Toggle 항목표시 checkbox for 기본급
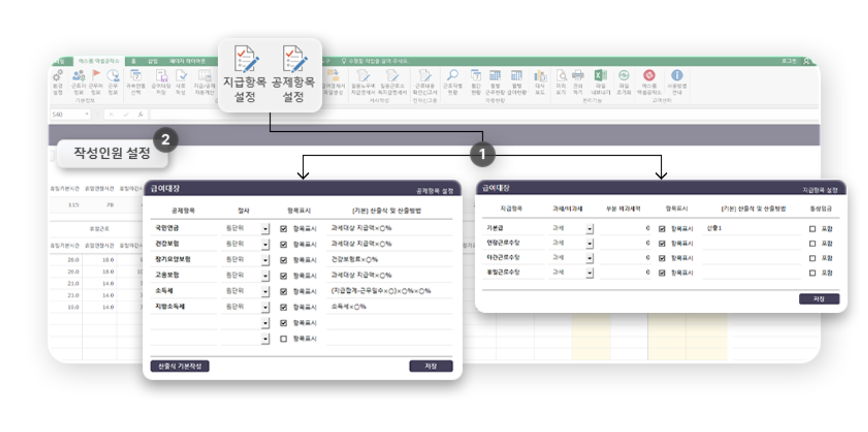Image resolution: width=868 pixels, height=432 pixels. tap(662, 229)
